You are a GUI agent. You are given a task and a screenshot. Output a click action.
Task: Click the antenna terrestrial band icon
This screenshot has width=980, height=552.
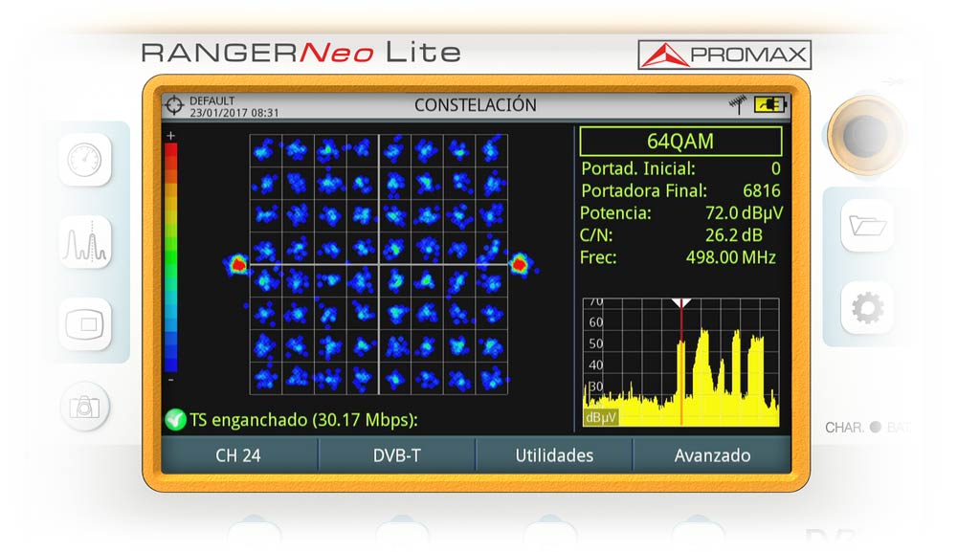[x=738, y=105]
